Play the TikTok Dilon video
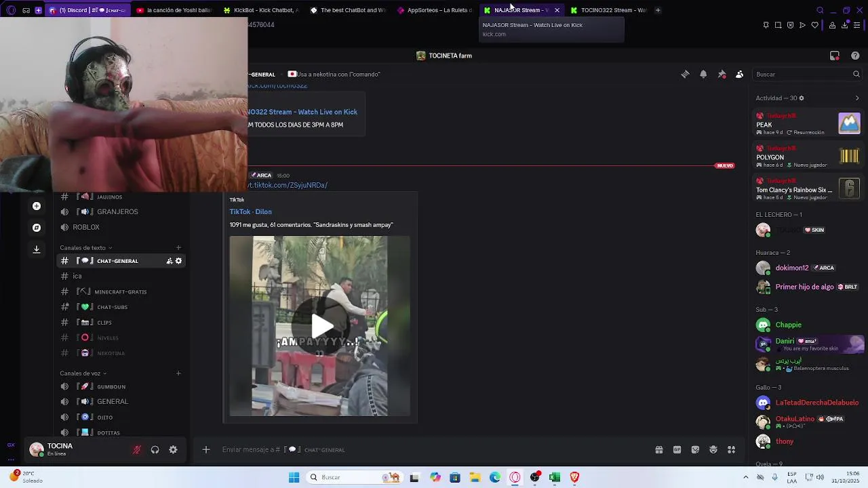The image size is (868, 488). [322, 326]
